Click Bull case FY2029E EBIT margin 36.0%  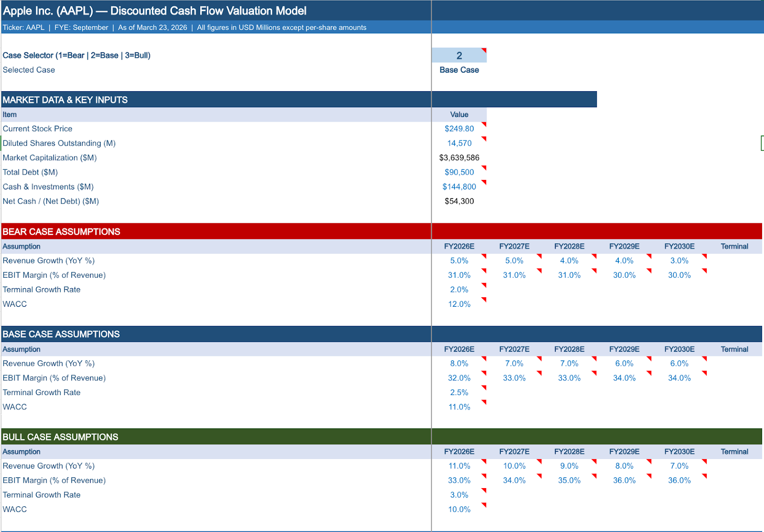click(x=624, y=480)
